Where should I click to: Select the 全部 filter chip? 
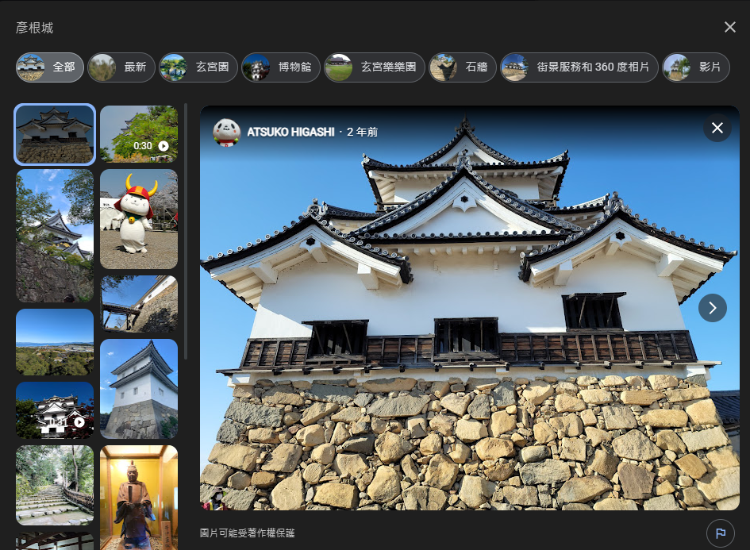[x=50, y=67]
